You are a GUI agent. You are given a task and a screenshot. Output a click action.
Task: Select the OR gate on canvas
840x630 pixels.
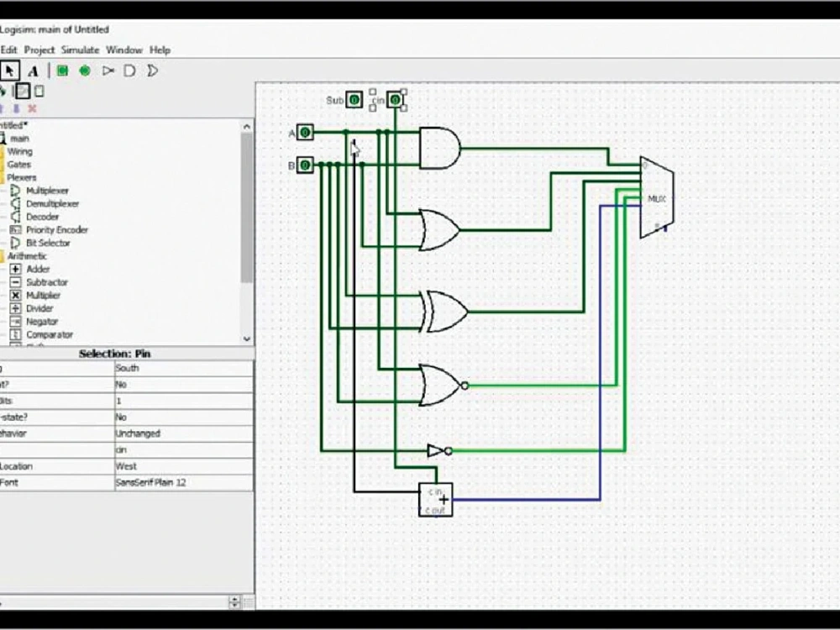(x=439, y=230)
